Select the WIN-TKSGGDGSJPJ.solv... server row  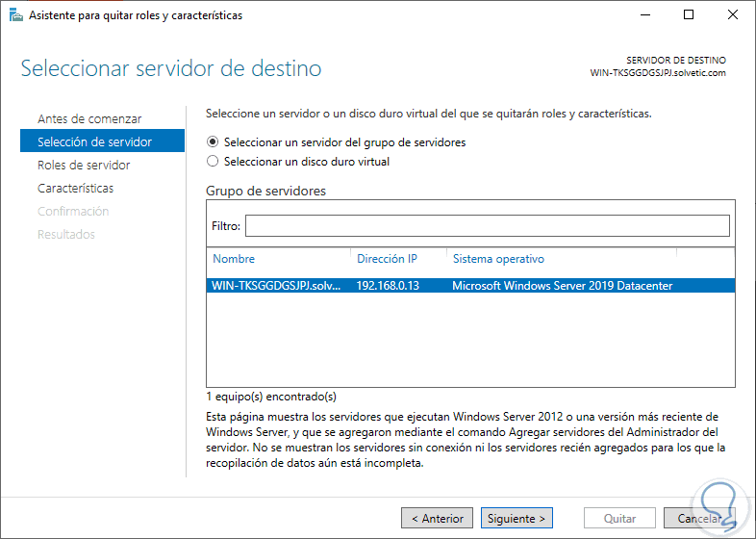click(470, 286)
